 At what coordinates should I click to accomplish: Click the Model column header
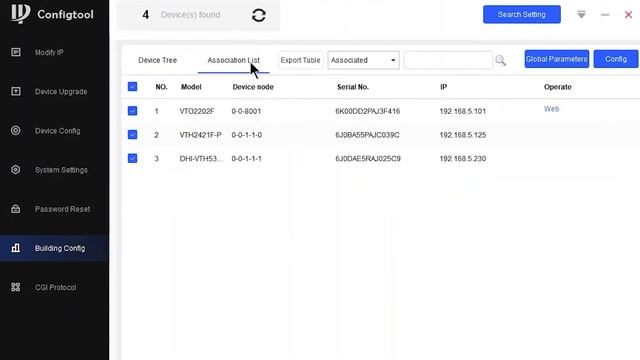click(191, 87)
